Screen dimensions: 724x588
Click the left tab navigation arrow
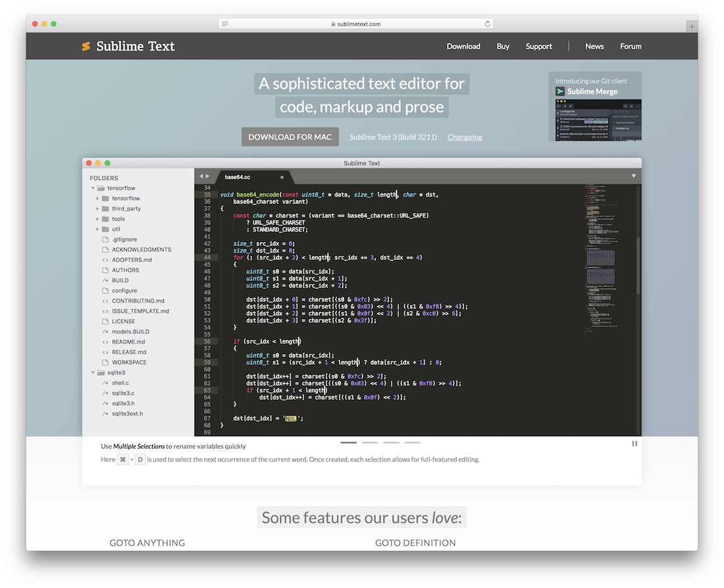pos(202,176)
